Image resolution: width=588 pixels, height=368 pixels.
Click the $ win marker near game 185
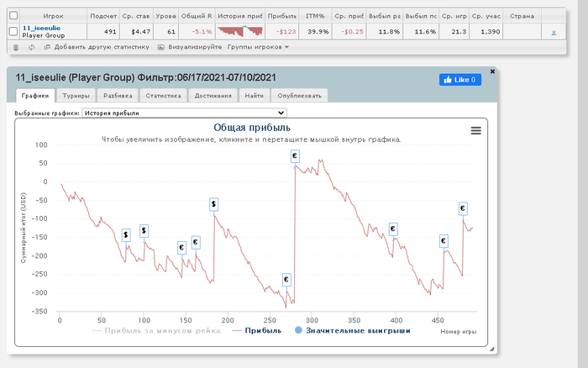[x=213, y=204]
